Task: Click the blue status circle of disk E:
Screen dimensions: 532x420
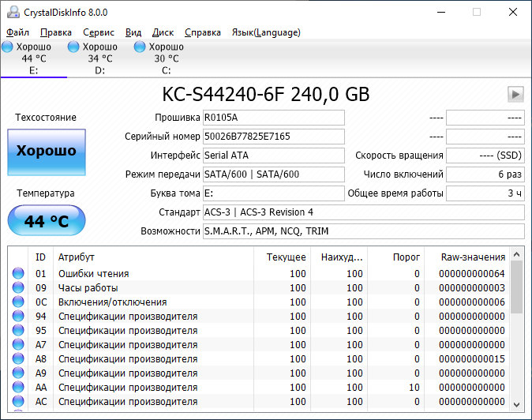Action: 7,47
